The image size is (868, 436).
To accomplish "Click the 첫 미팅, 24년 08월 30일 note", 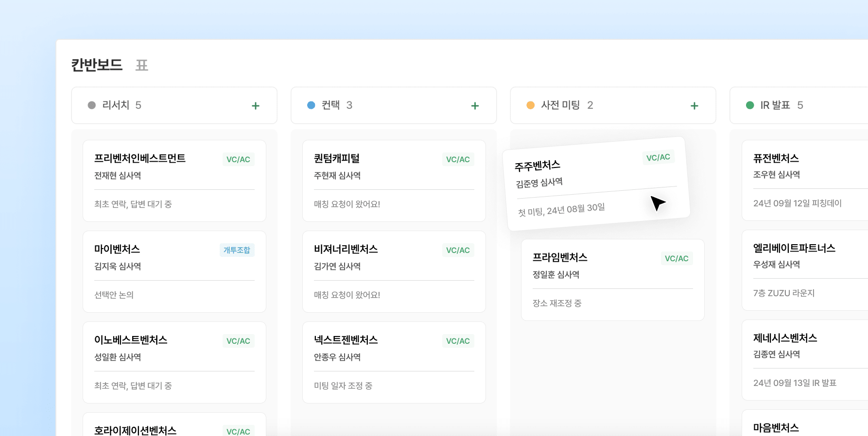I will (561, 210).
